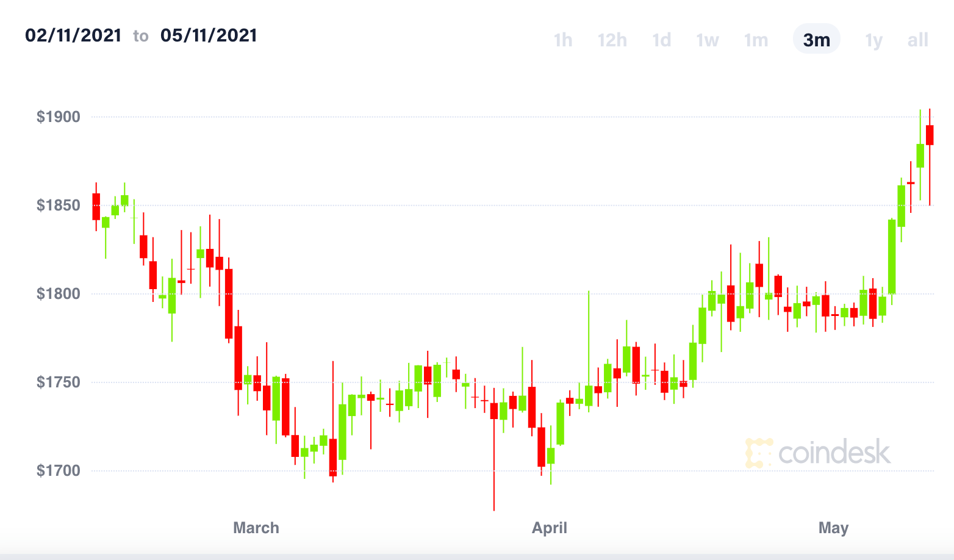Click the start date 02/11/2021
The height and width of the screenshot is (560, 954).
73,35
